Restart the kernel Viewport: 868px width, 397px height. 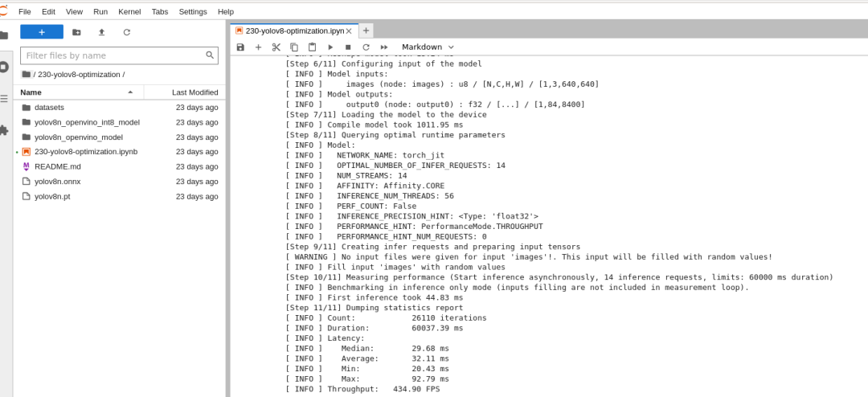(366, 47)
